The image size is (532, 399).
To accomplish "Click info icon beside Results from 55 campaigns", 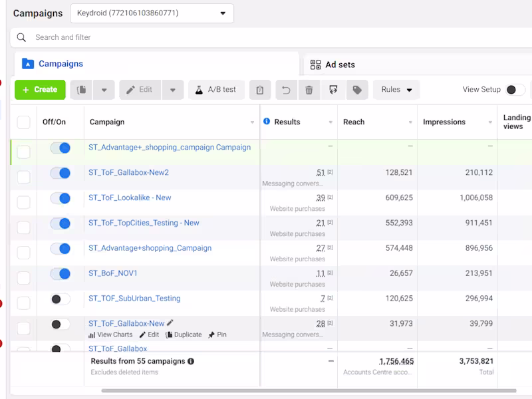I will pos(191,361).
